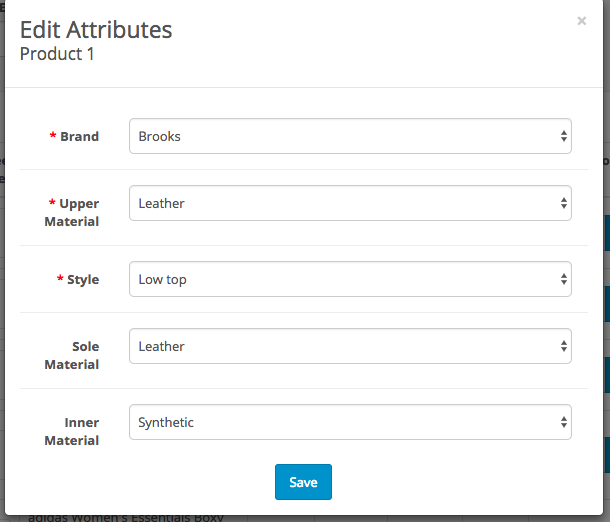Click the Upper Material dropdown arrows

pos(564,203)
